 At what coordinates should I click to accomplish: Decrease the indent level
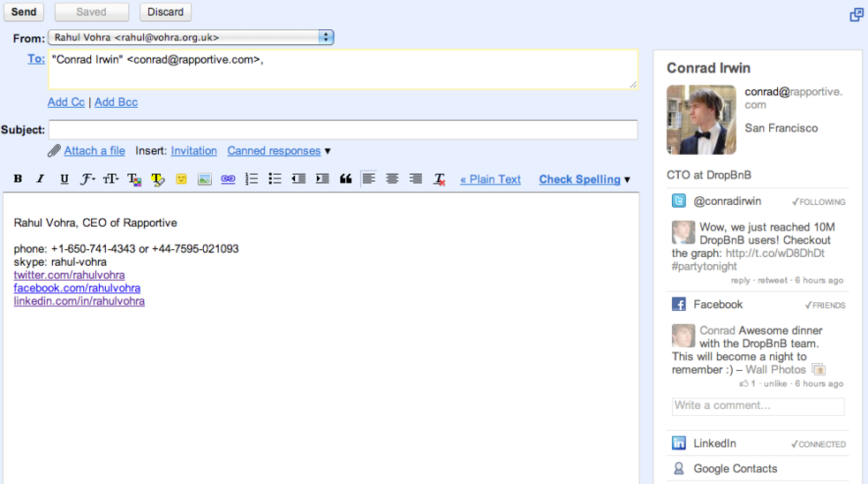tap(298, 179)
